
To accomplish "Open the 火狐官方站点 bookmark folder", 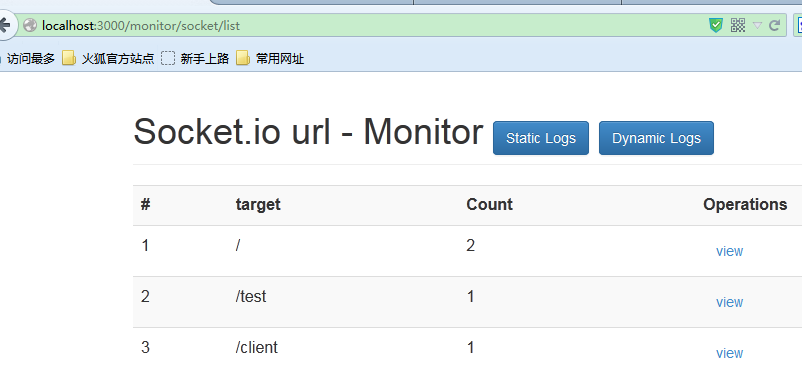I will (x=108, y=59).
